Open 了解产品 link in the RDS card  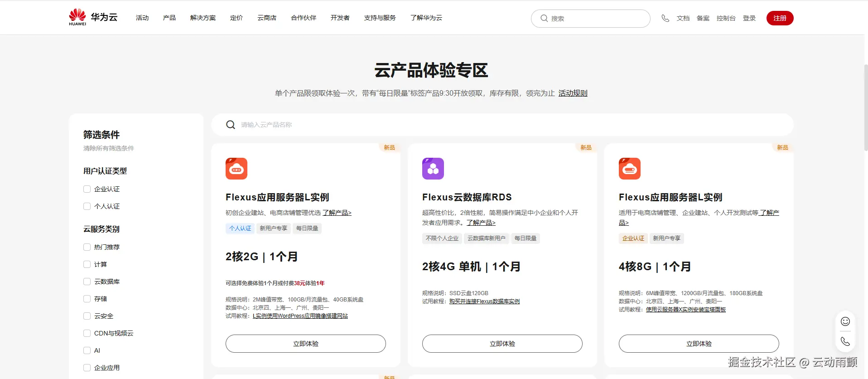[x=481, y=223]
